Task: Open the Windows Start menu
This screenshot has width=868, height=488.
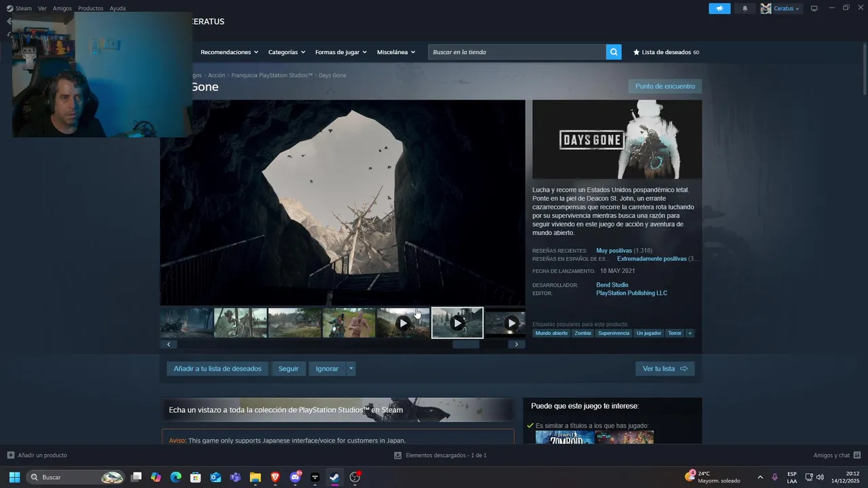Action: click(x=14, y=477)
